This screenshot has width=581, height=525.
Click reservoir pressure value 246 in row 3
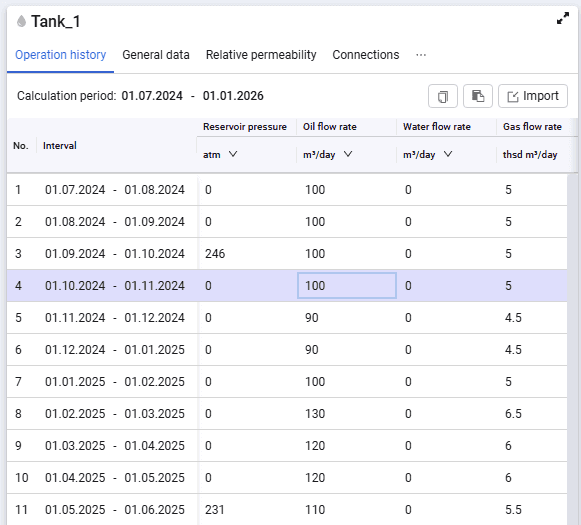coord(215,254)
